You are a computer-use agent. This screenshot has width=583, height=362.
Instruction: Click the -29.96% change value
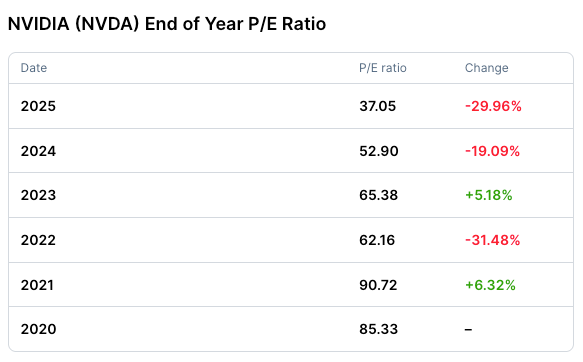pyautogui.click(x=493, y=106)
